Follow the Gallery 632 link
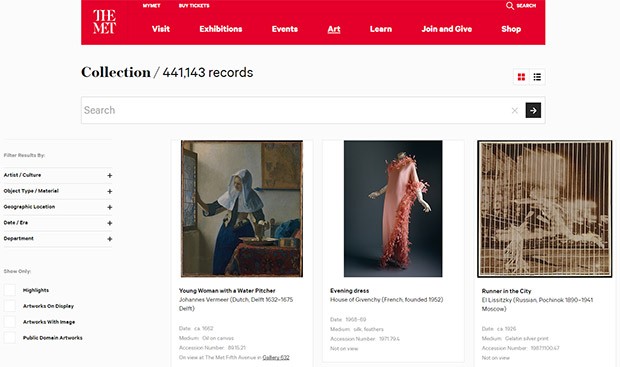620x367 pixels. (276, 358)
